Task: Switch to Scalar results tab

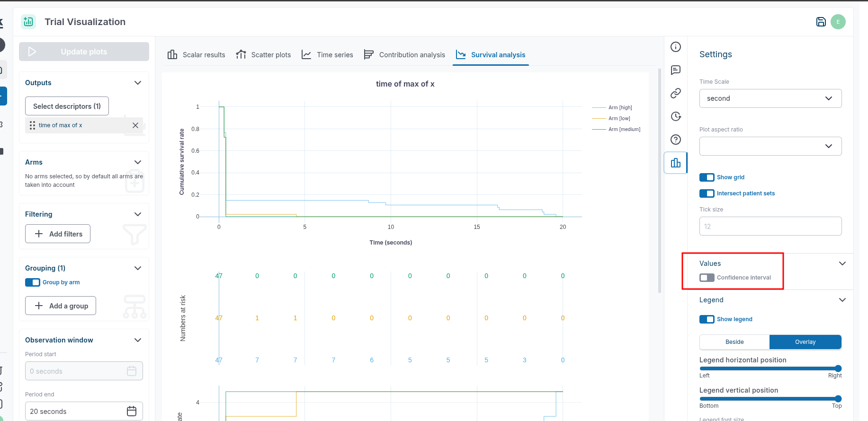Action: coord(197,55)
